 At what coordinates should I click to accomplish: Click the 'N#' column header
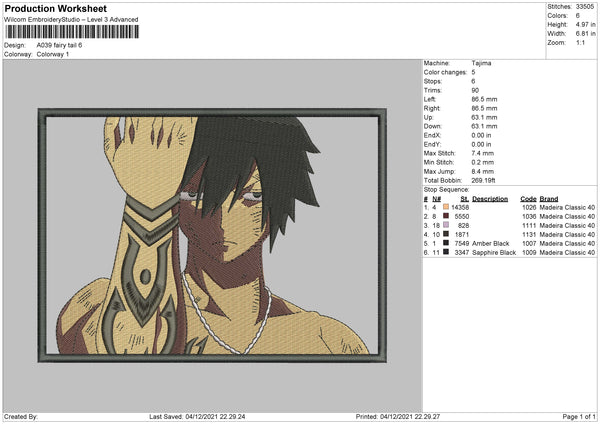click(x=437, y=199)
